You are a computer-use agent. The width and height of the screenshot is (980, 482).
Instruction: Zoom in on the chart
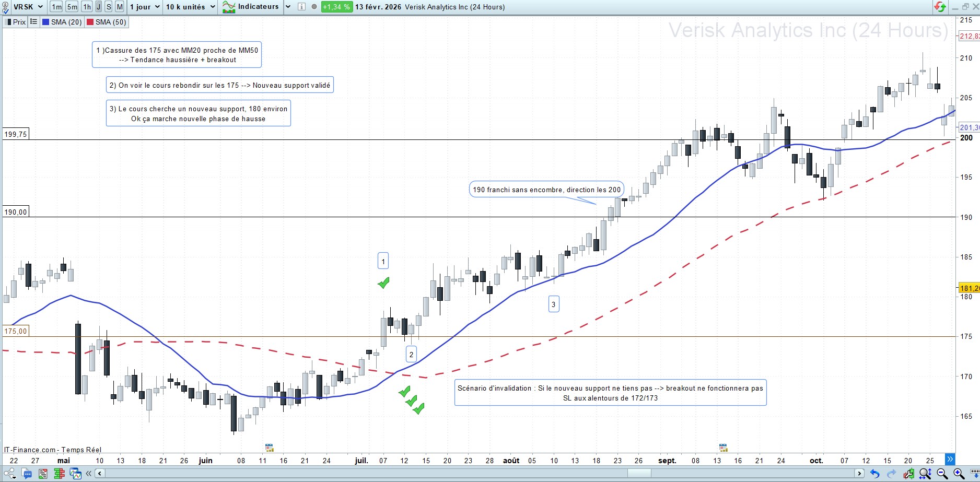point(959,474)
